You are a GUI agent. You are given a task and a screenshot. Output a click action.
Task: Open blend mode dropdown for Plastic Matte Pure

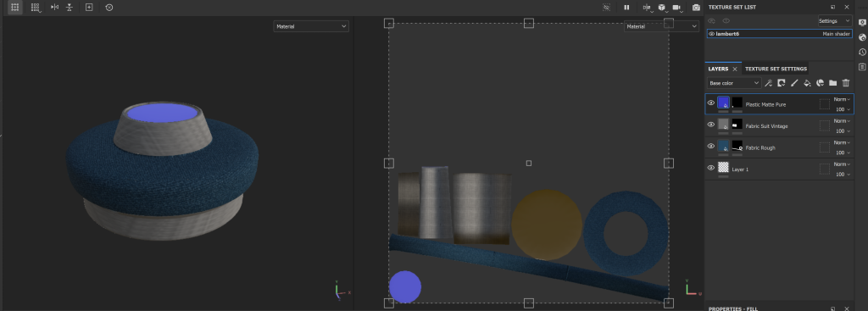pyautogui.click(x=842, y=99)
